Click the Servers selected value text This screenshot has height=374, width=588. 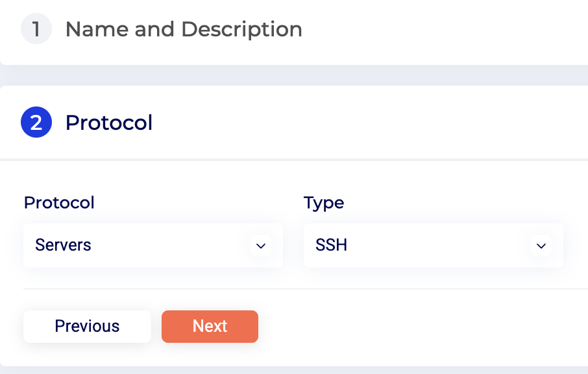tap(63, 245)
